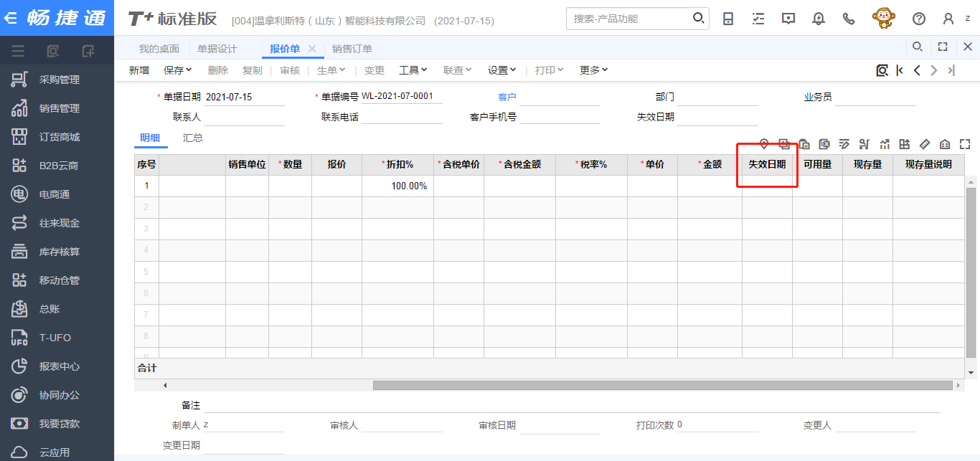Open the 工具 dropdown menu

413,70
